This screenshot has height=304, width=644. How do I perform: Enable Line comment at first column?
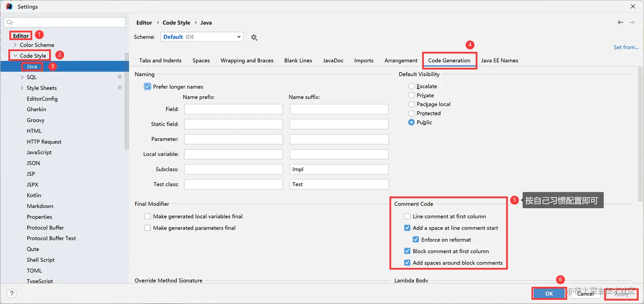click(407, 216)
